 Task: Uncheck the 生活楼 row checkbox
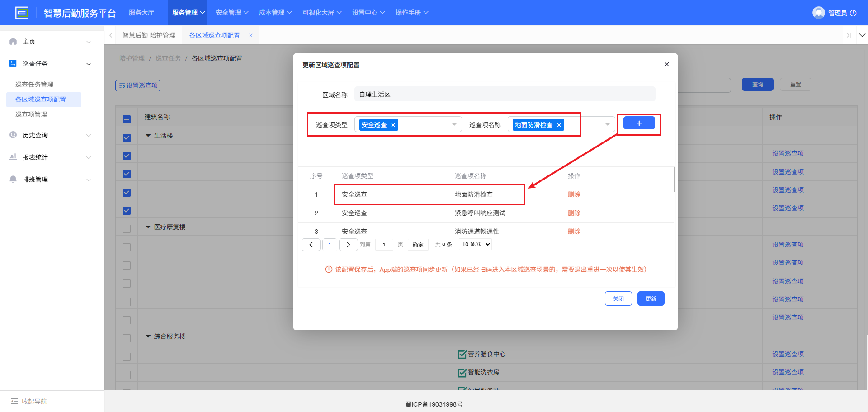tap(127, 137)
